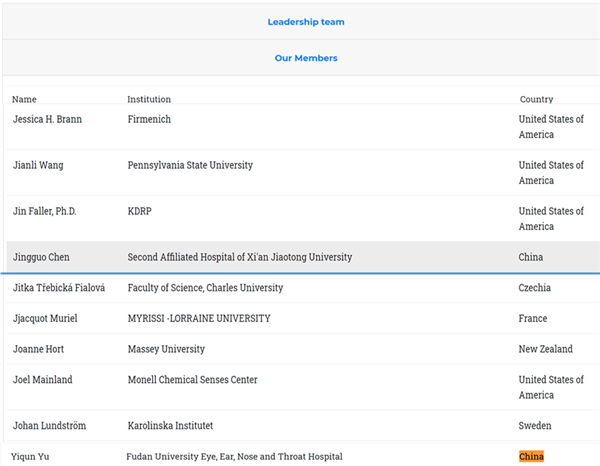Select Joanne Hort from members list
Viewport: 600px width, 466px height.
point(38,349)
